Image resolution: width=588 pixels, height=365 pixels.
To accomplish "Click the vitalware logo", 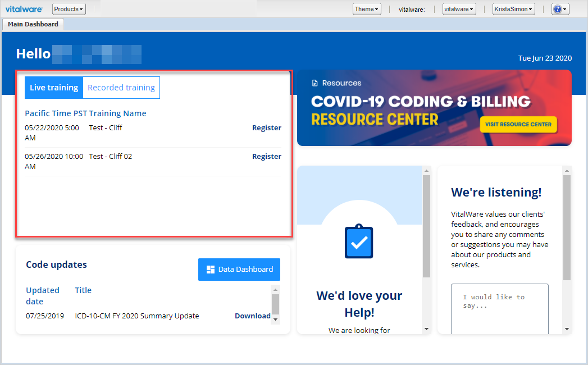I will coord(24,9).
